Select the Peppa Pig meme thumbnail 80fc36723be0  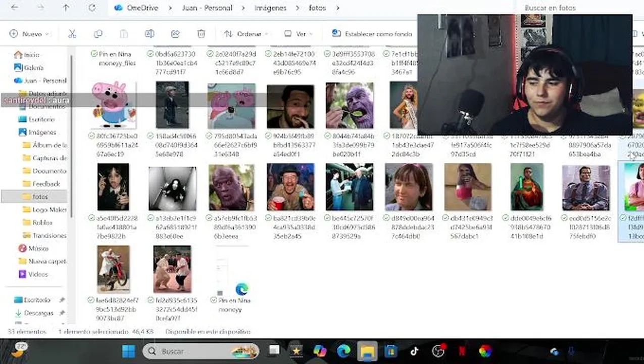(113, 105)
